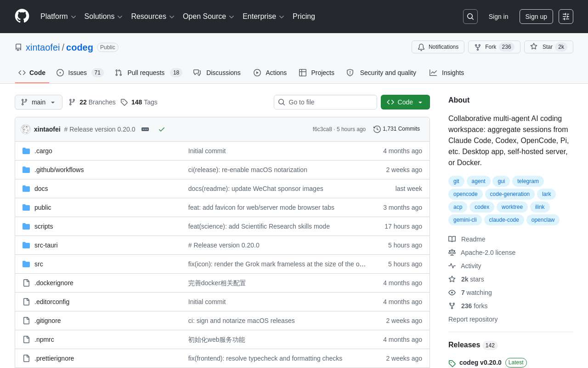The width and height of the screenshot is (588, 368).
Task: Click the stars count star icon
Action: (x=452, y=279)
